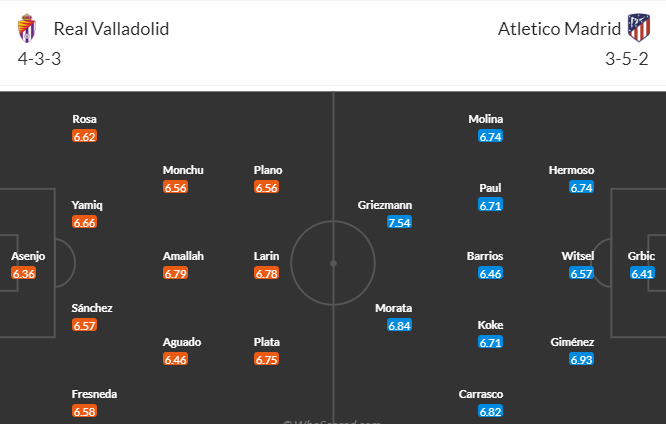This screenshot has width=666, height=424.
Task: Select Morata's 6.84 rating badge
Action: click(x=399, y=325)
